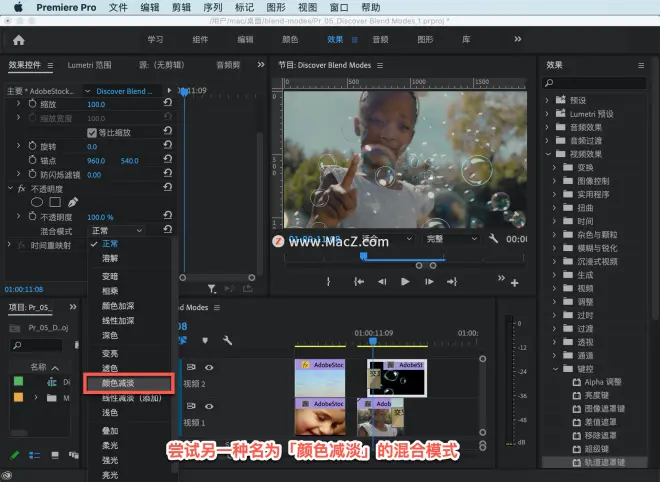
Task: Show more workspaces with double chevron
Action: coord(518,39)
